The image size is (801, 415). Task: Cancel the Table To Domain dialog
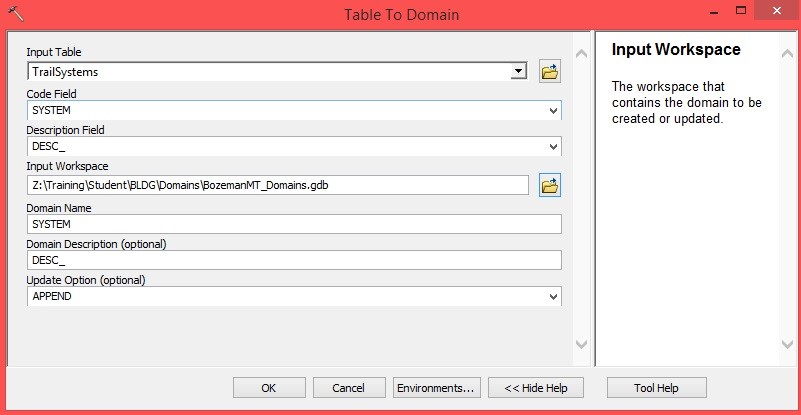[349, 387]
